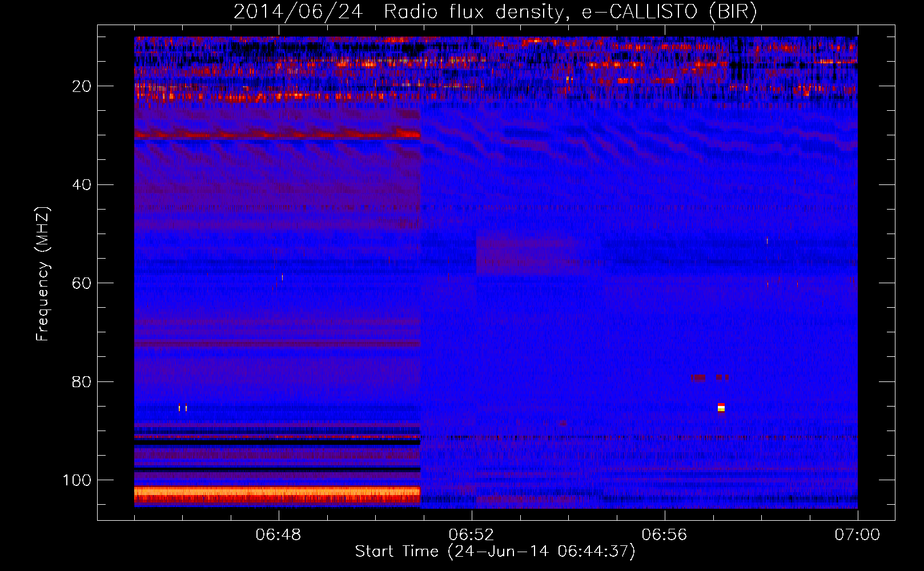Click the 06:48 time tick label
This screenshot has width=924, height=571.
(278, 534)
